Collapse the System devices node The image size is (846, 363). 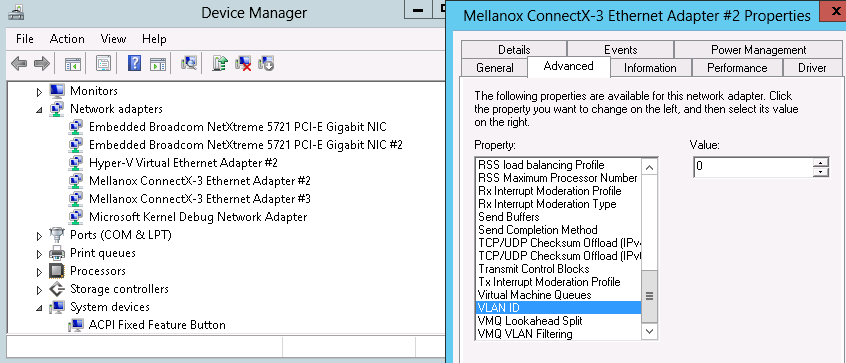pyautogui.click(x=39, y=308)
